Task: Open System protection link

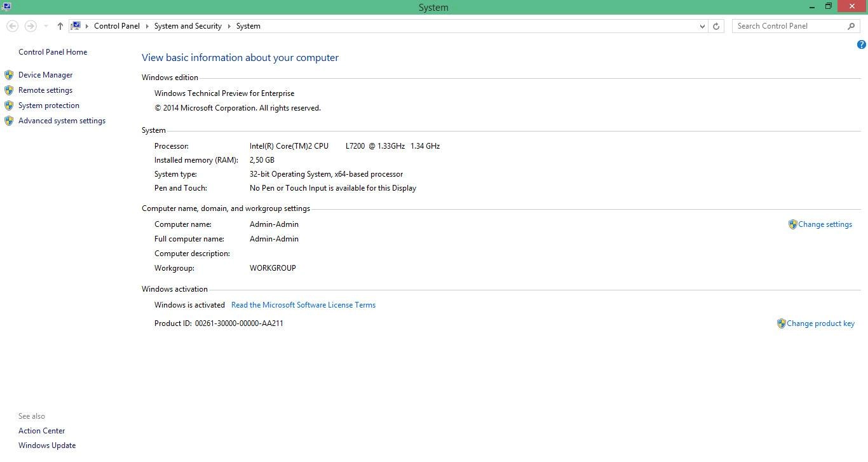Action: (x=49, y=105)
